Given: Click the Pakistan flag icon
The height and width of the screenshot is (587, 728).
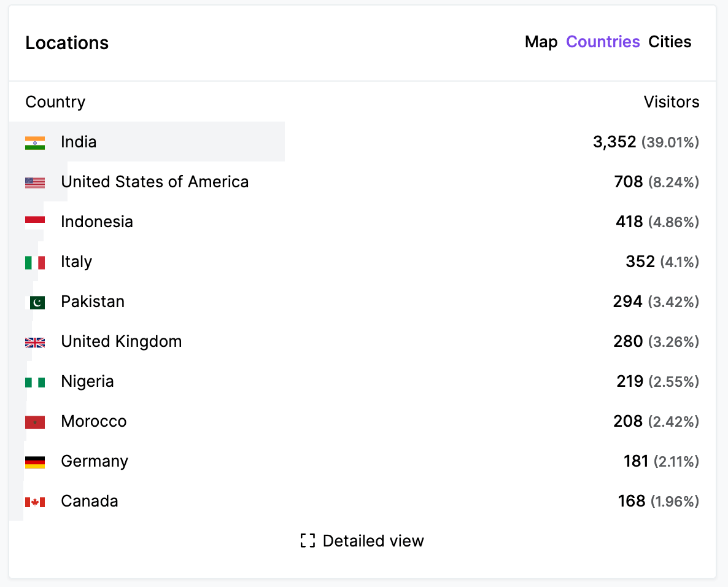Looking at the screenshot, I should click(x=35, y=301).
